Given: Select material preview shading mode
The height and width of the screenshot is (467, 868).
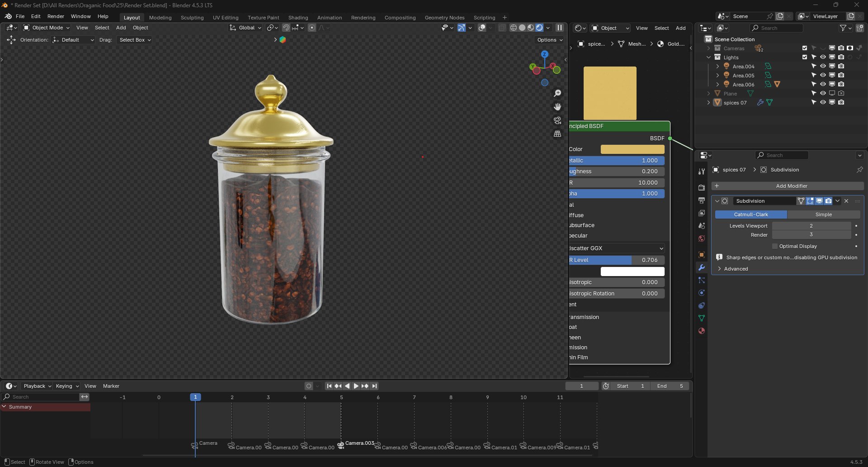Looking at the screenshot, I should coord(531,28).
